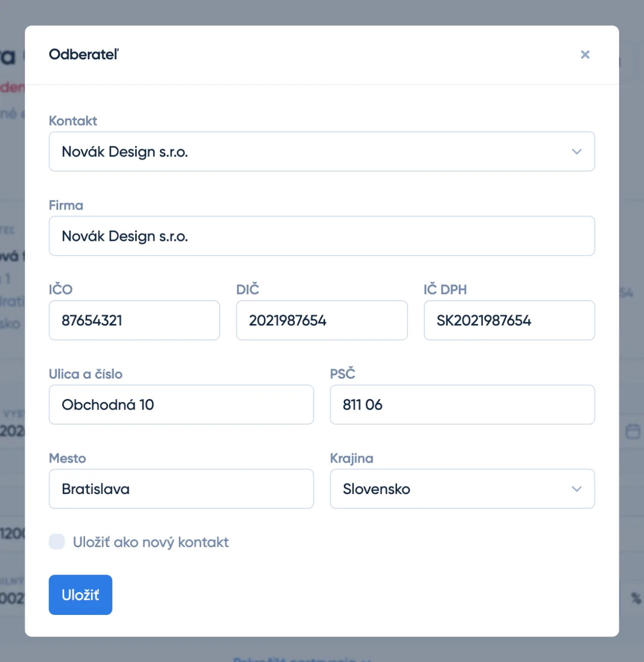Click the IČO label text
644x662 pixels.
click(61, 289)
